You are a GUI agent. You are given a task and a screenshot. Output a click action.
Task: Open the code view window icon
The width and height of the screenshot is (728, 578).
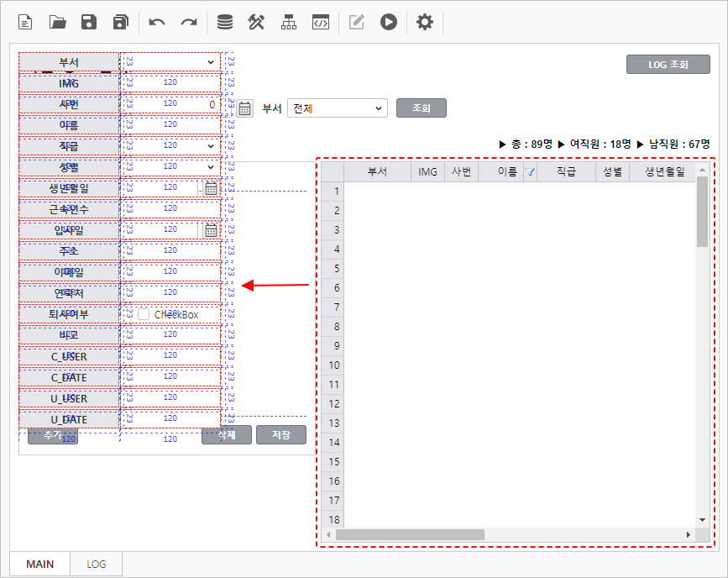click(320, 23)
